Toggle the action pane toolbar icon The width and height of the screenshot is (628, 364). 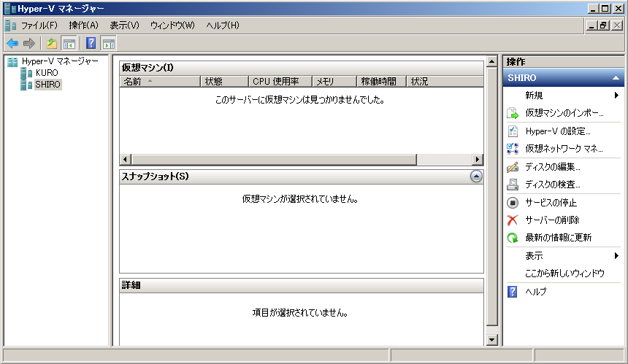tap(108, 43)
